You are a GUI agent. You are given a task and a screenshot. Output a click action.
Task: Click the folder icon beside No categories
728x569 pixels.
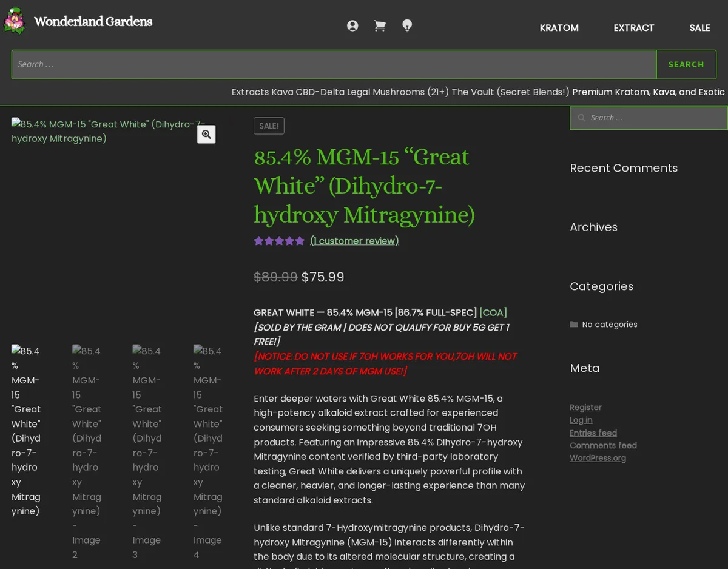(574, 325)
